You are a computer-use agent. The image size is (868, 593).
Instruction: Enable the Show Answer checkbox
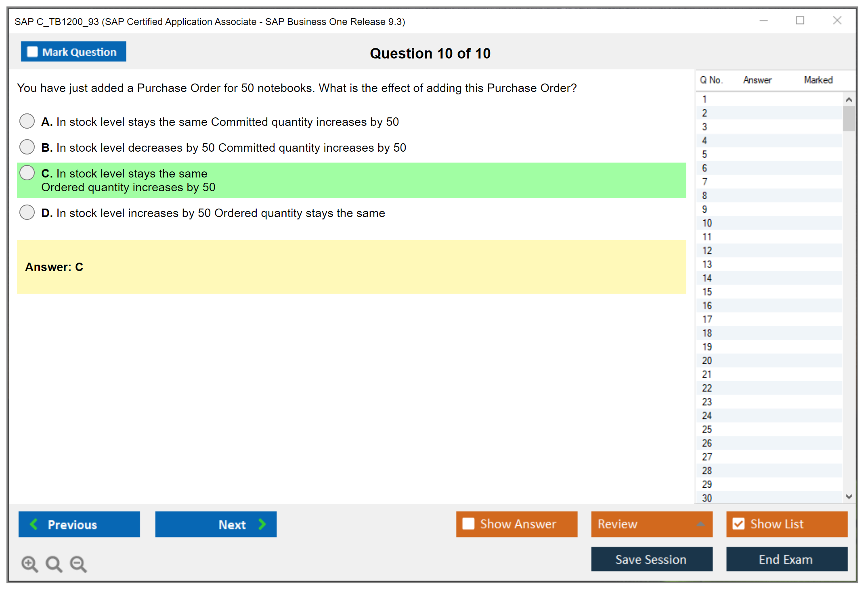pyautogui.click(x=468, y=524)
